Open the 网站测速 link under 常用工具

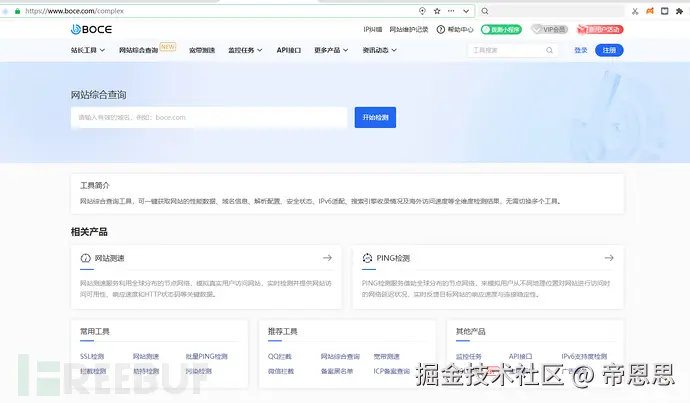pos(146,356)
